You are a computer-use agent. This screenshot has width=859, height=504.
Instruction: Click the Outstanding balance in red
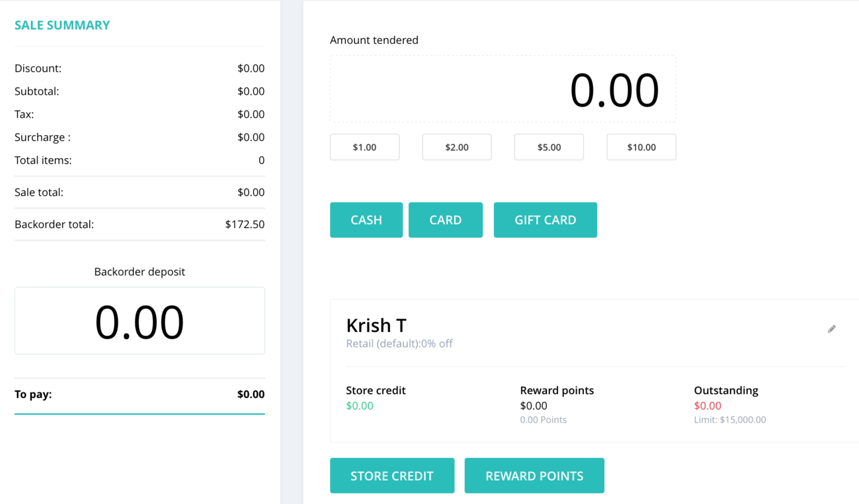point(707,405)
